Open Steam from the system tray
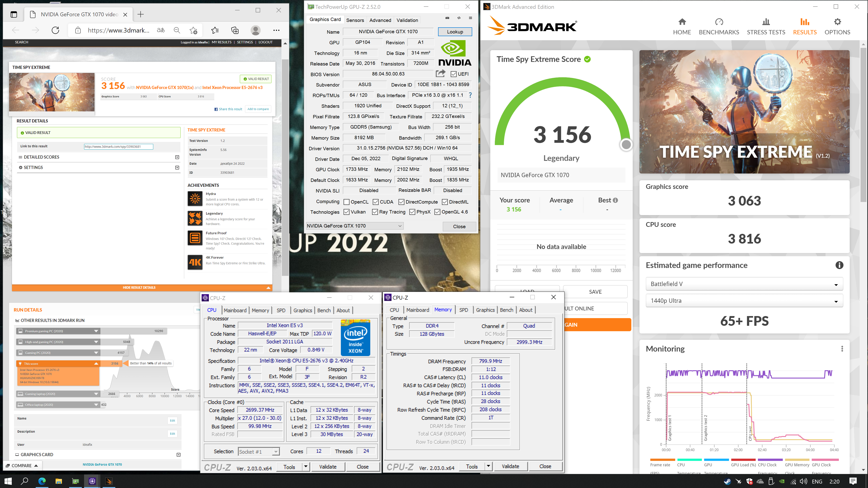The image size is (868, 488). 727,481
